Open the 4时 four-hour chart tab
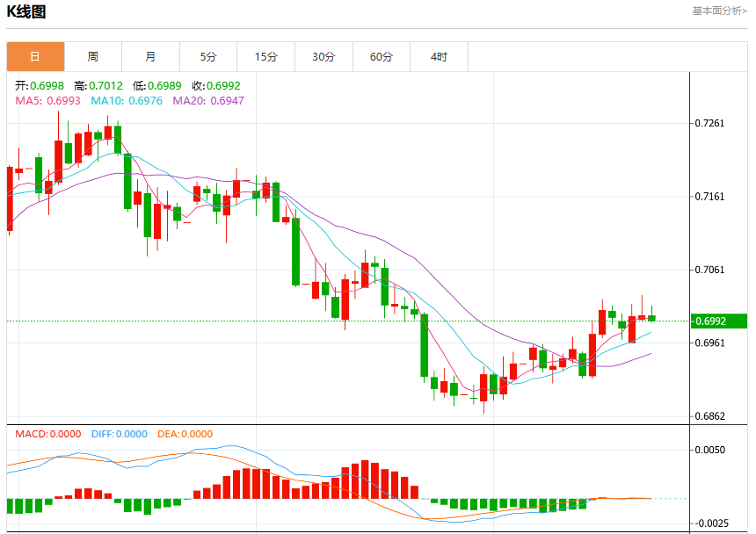 pos(439,57)
